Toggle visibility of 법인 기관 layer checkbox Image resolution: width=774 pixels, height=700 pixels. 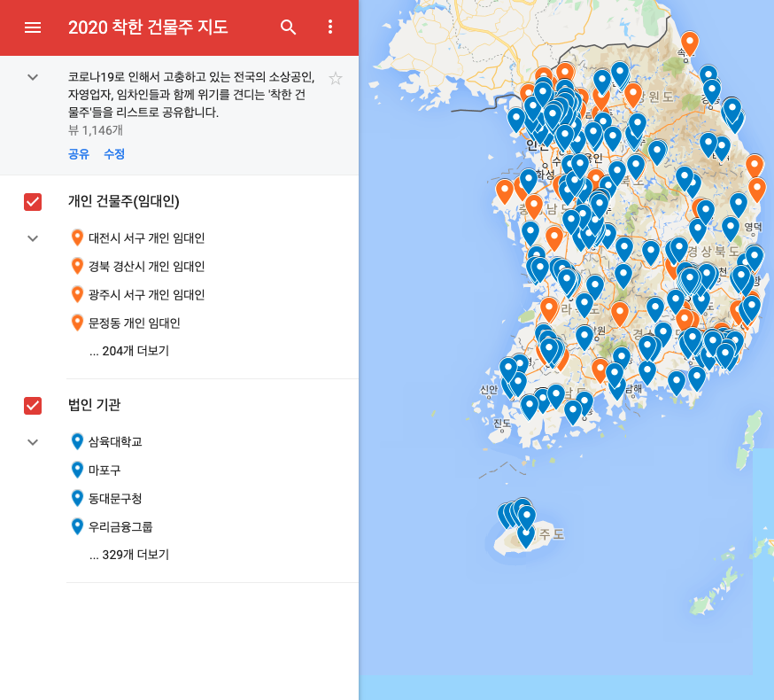pyautogui.click(x=32, y=406)
